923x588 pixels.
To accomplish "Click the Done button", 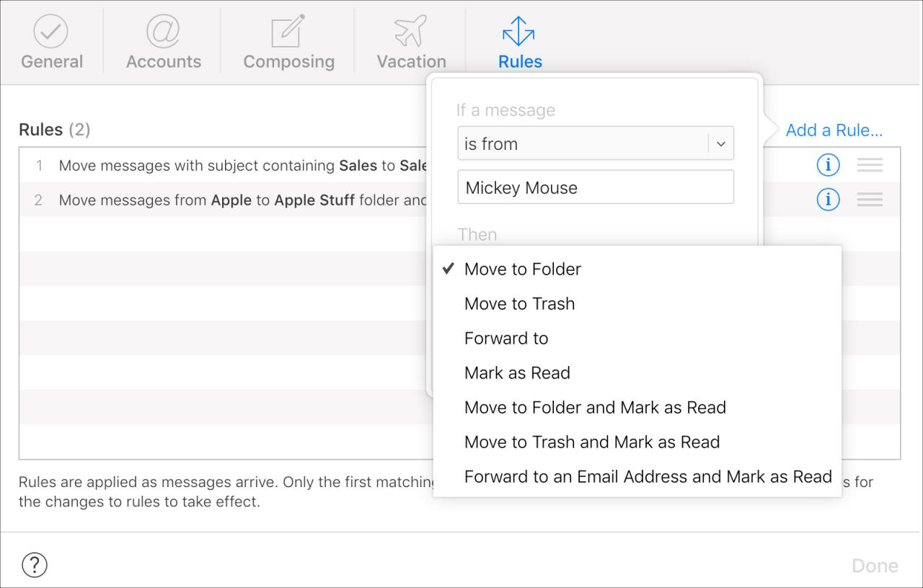I will [x=875, y=566].
